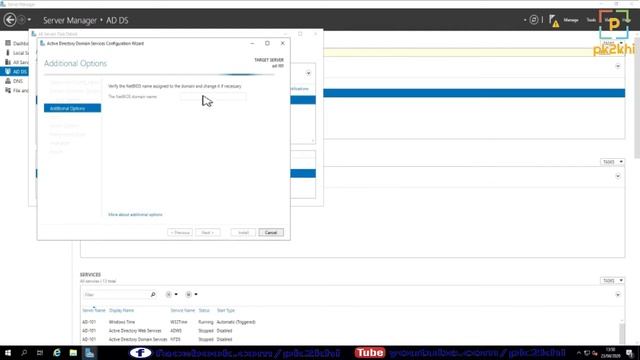Select Dashboard in the sidebar
Image resolution: width=640 pixels, height=360 pixels.
(x=16, y=43)
